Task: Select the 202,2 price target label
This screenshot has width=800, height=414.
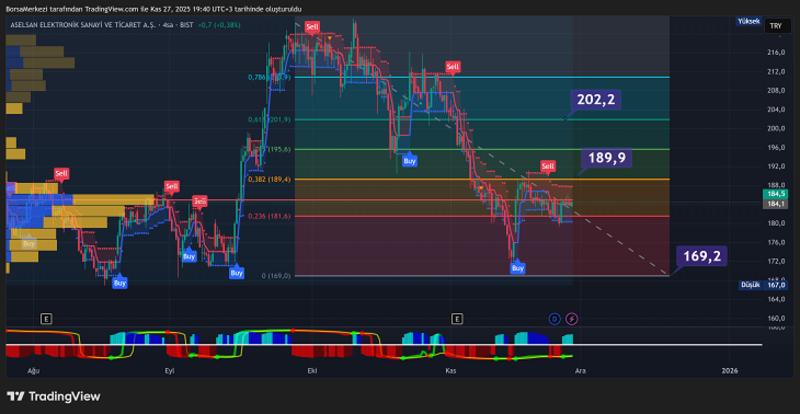Action: tap(597, 99)
